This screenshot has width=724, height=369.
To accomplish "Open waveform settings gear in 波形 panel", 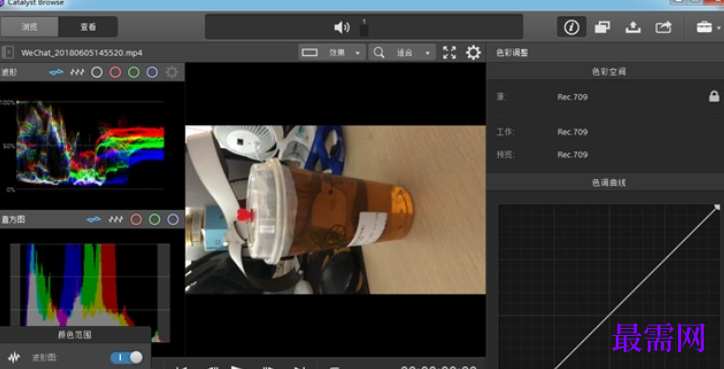I will tap(172, 72).
